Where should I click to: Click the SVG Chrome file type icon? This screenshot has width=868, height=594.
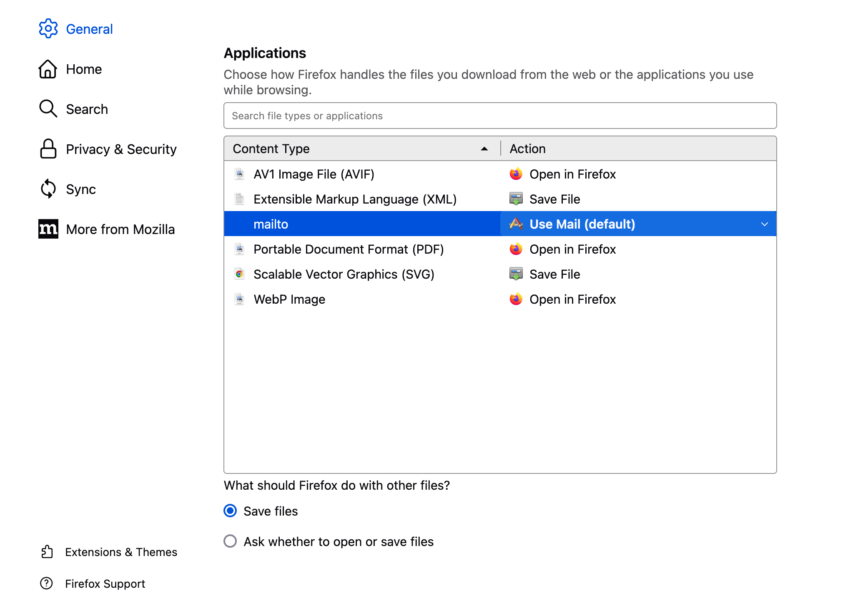tap(239, 274)
